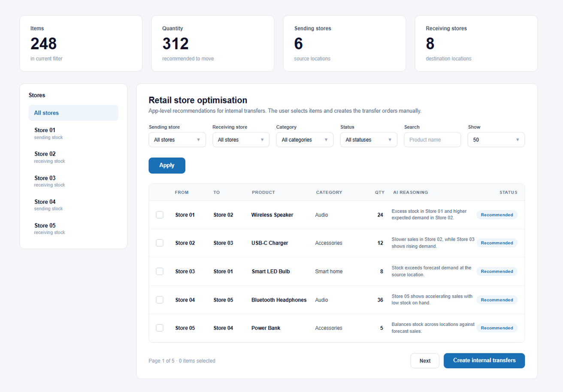Click the Recommended status of Smart LED Bulb
Screen dimensions: 563x392
(x=497, y=271)
